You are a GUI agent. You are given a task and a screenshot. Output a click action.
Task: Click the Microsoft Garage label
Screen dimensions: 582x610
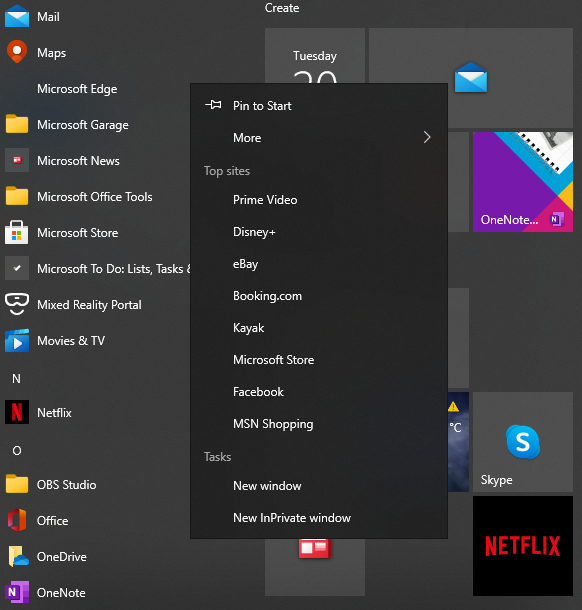tap(83, 125)
